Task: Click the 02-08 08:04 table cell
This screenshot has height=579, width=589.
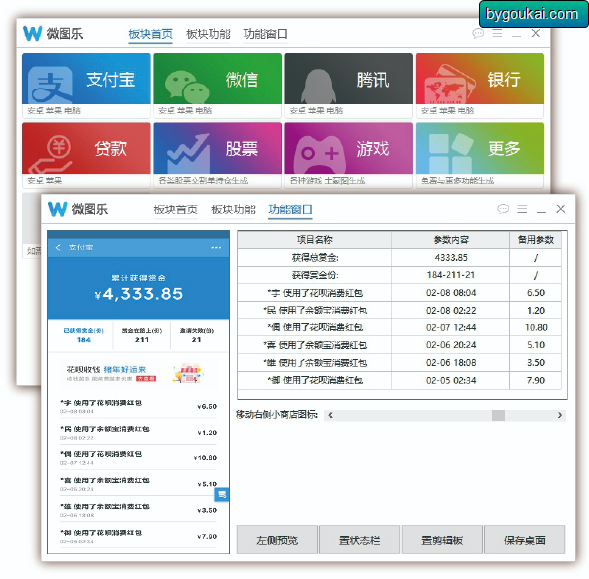Action: [x=451, y=293]
